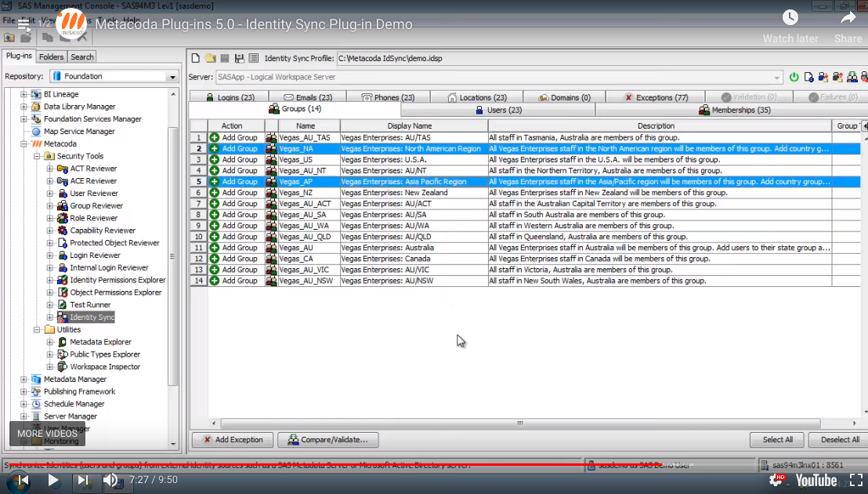Viewport: 868px width, 494px height.
Task: Click the Add Exception button
Action: [233, 440]
